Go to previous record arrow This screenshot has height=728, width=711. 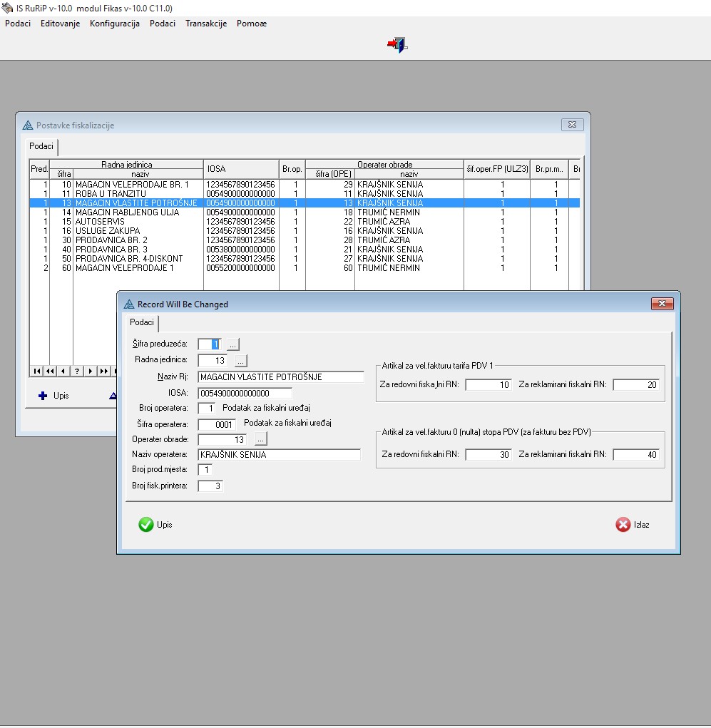tap(63, 371)
